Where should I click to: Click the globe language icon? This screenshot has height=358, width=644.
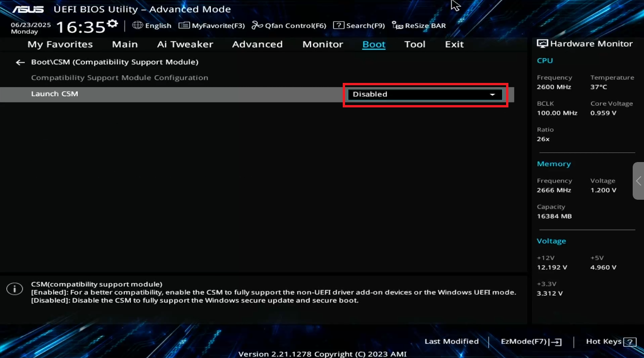[137, 25]
